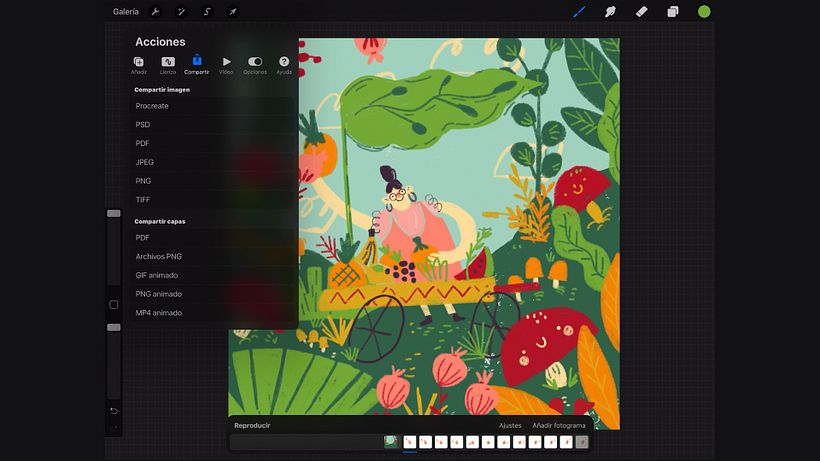Open the Layers panel icon
Viewport: 820px width, 461px height.
tap(673, 11)
